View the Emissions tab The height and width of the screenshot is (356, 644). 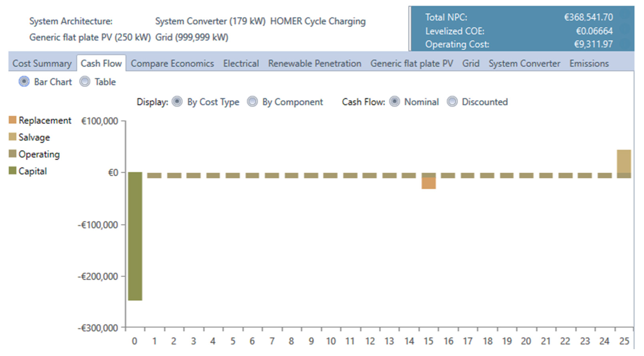589,63
